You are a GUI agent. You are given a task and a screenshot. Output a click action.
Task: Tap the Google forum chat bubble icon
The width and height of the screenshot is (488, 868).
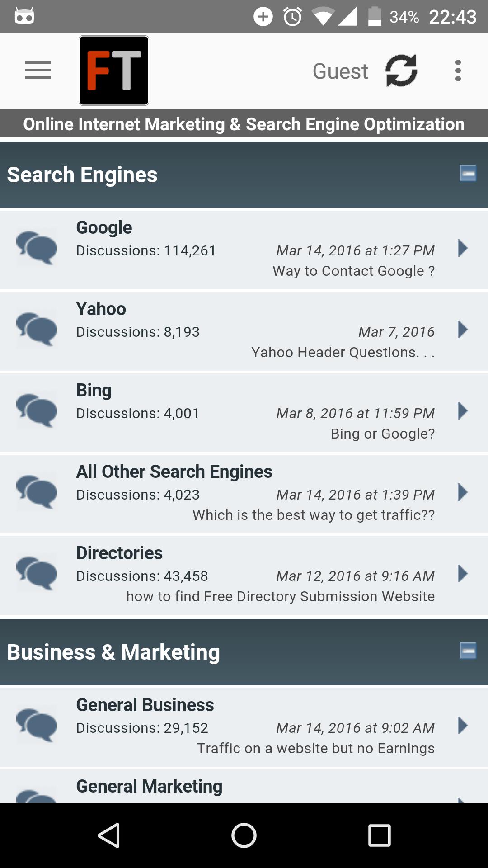[37, 248]
